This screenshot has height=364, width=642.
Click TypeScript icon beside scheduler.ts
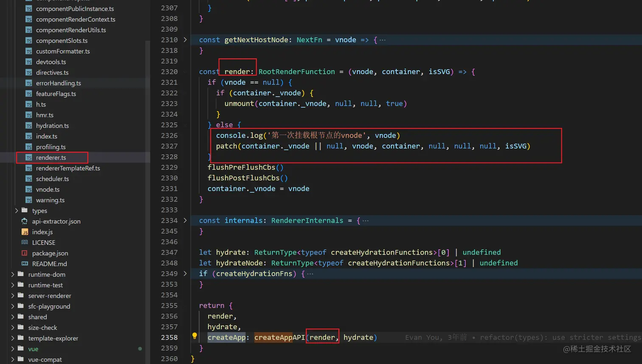click(29, 179)
